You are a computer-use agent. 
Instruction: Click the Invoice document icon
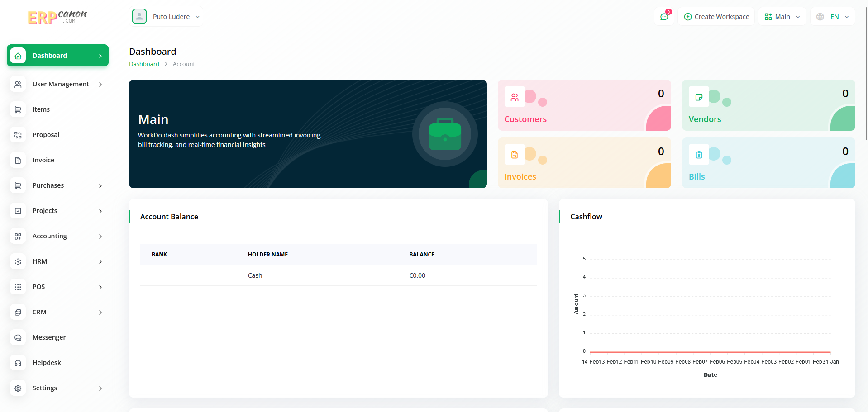(18, 160)
